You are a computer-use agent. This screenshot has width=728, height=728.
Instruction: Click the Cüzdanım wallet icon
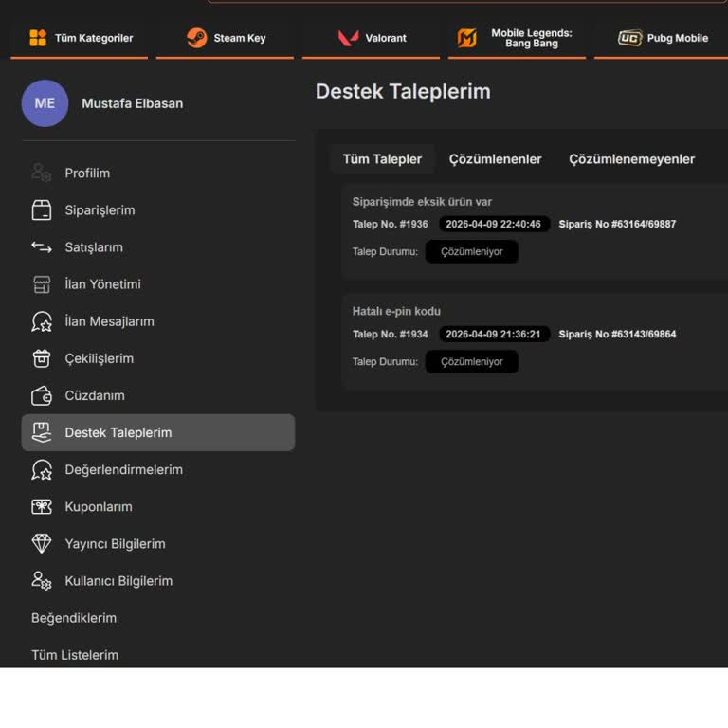coord(42,395)
